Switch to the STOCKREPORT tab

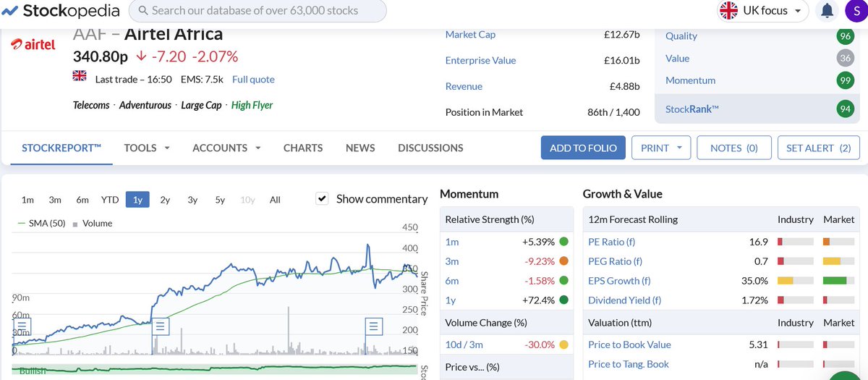point(61,148)
